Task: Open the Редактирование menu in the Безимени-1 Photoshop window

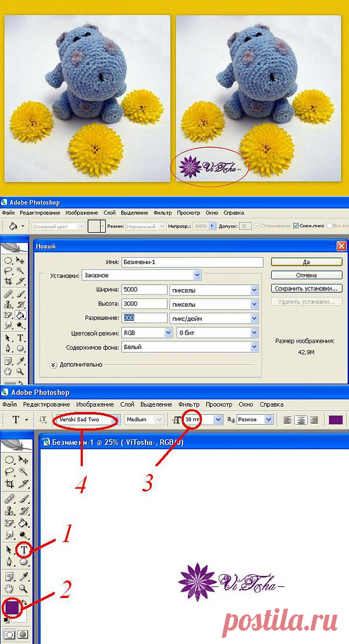Action: pos(47,404)
